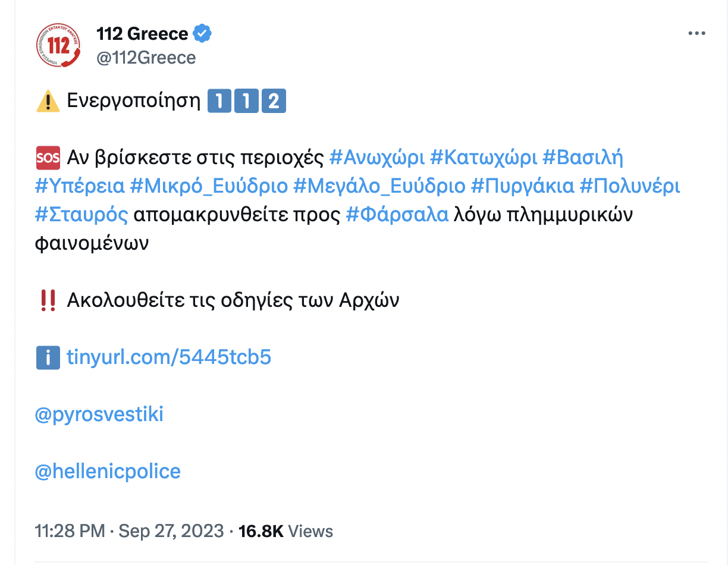Viewport: 728px width, 565px height.
Task: Open the #Βασιλή hashtag
Action: (x=582, y=158)
